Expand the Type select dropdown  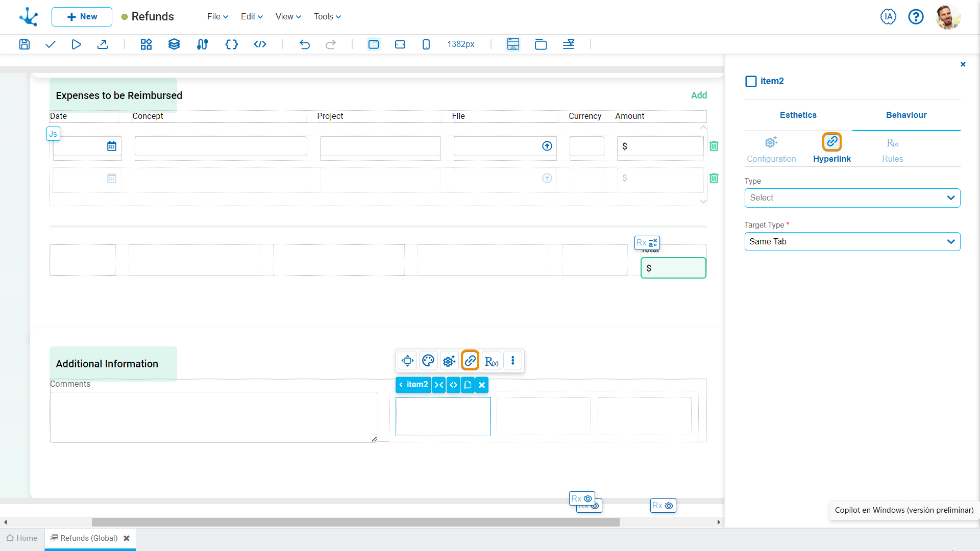[x=852, y=198]
